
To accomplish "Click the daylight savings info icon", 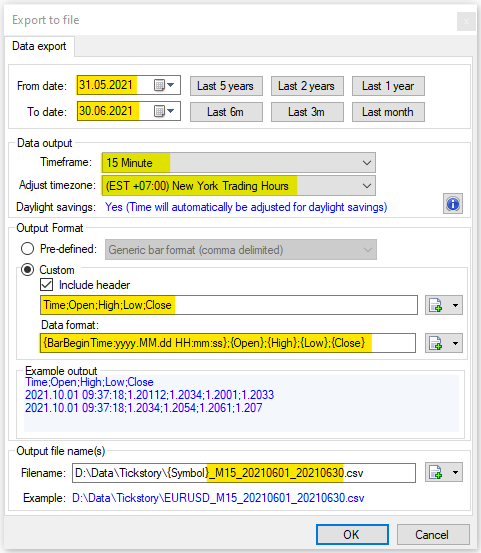I will click(x=453, y=203).
